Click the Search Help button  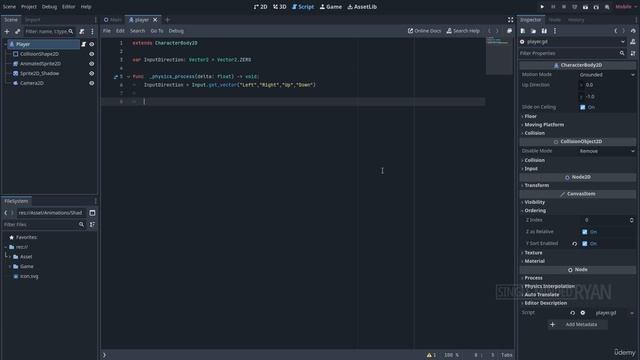(x=463, y=31)
